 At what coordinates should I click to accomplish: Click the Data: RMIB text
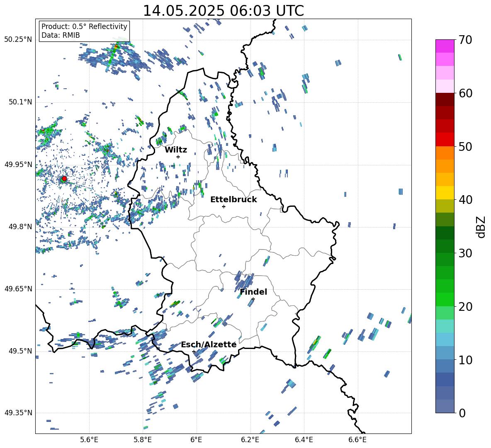(61, 35)
